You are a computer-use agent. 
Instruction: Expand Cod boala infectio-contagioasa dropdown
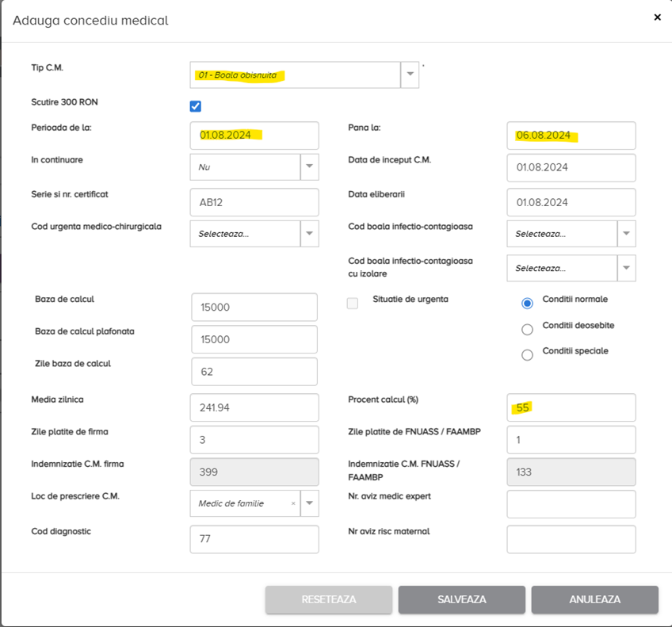626,234
